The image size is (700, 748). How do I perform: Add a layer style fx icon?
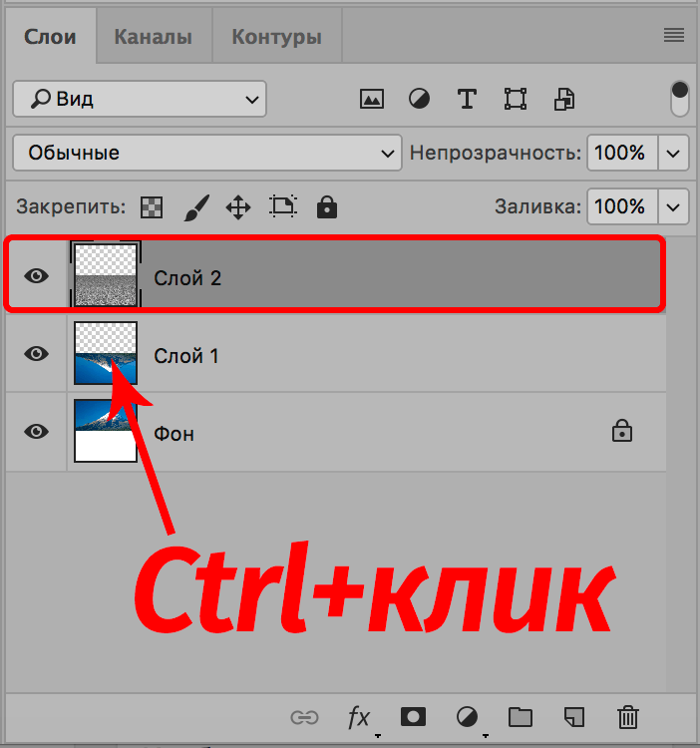[359, 717]
